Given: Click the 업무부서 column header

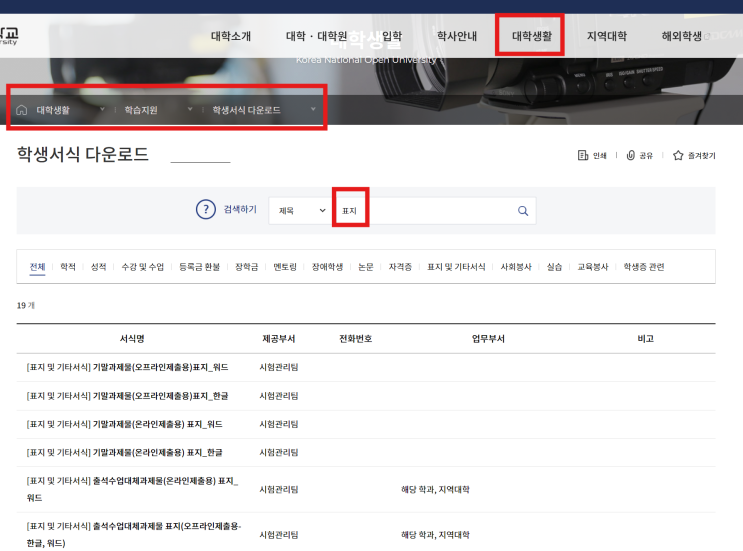Looking at the screenshot, I should point(488,339).
